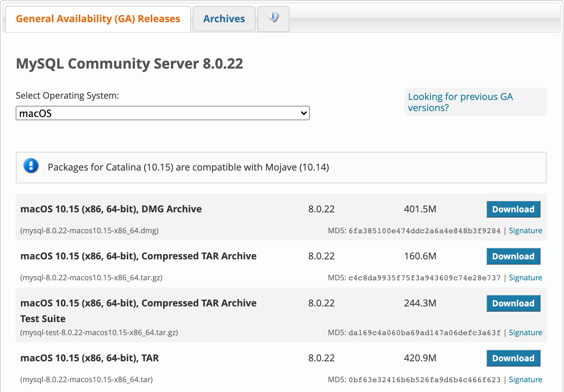Open Signature link for Test Suite

click(x=525, y=333)
